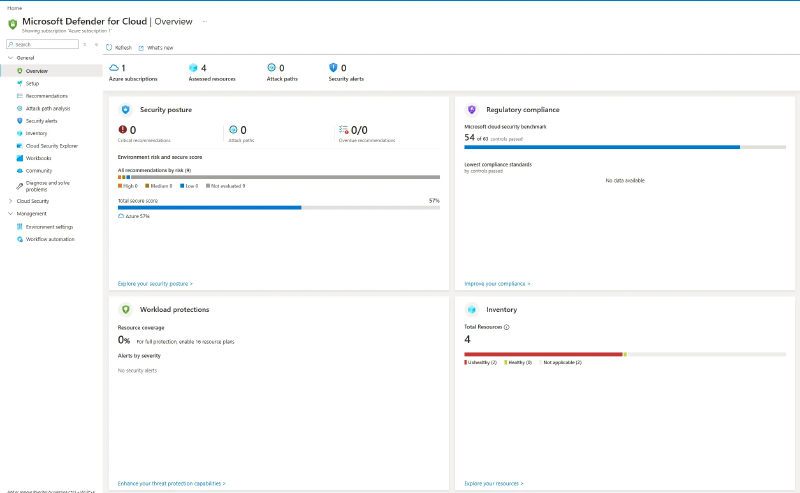Click the No security alerts text
Image resolution: width=800 pixels, height=493 pixels.
click(137, 371)
